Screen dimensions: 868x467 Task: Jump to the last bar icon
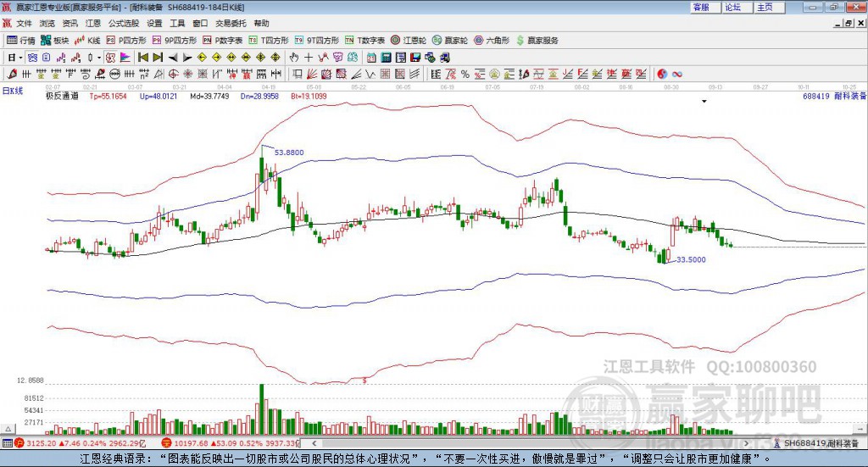tap(158, 58)
